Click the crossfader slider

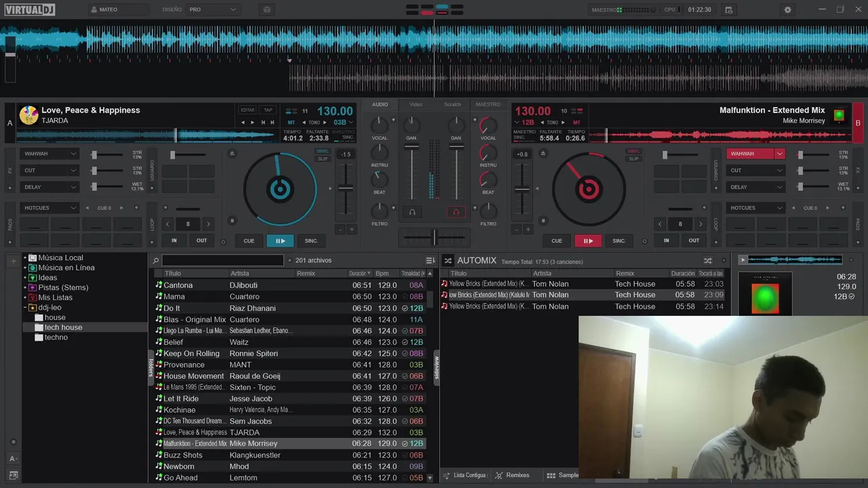tap(434, 237)
